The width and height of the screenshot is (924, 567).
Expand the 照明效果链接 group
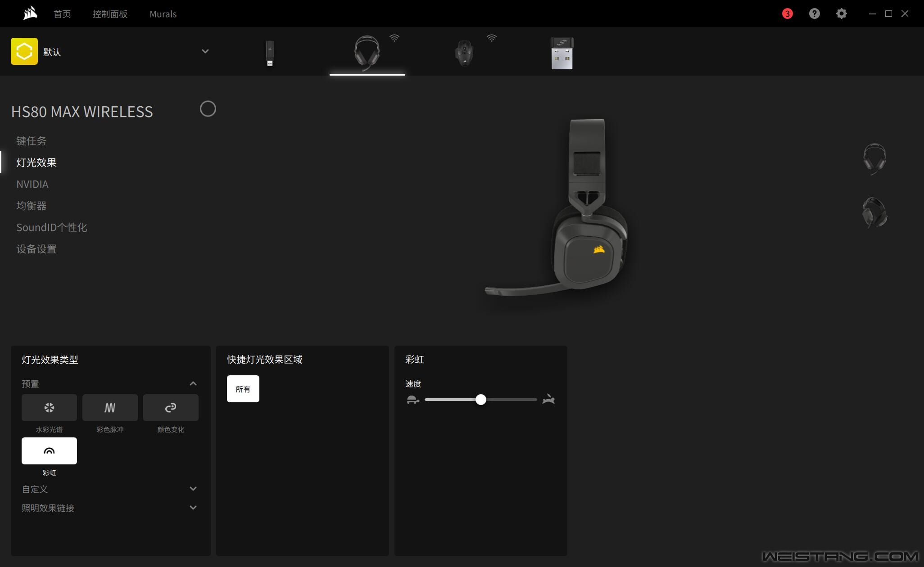click(193, 508)
